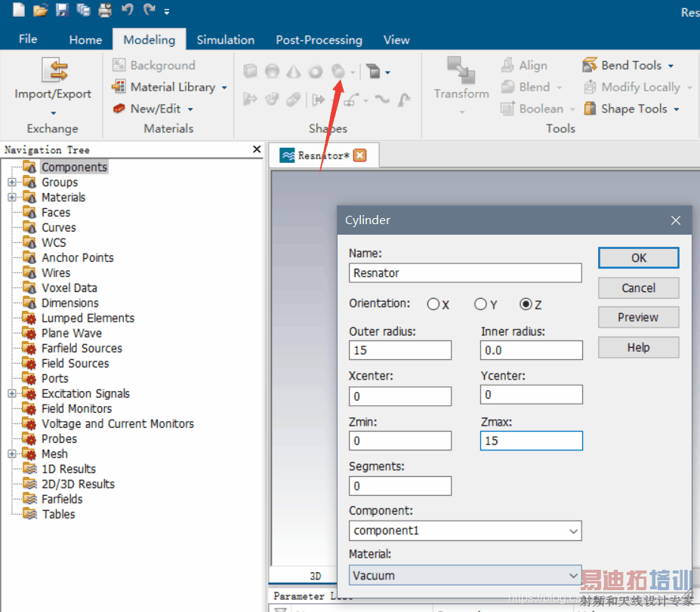Click the Zmax input field

[532, 441]
